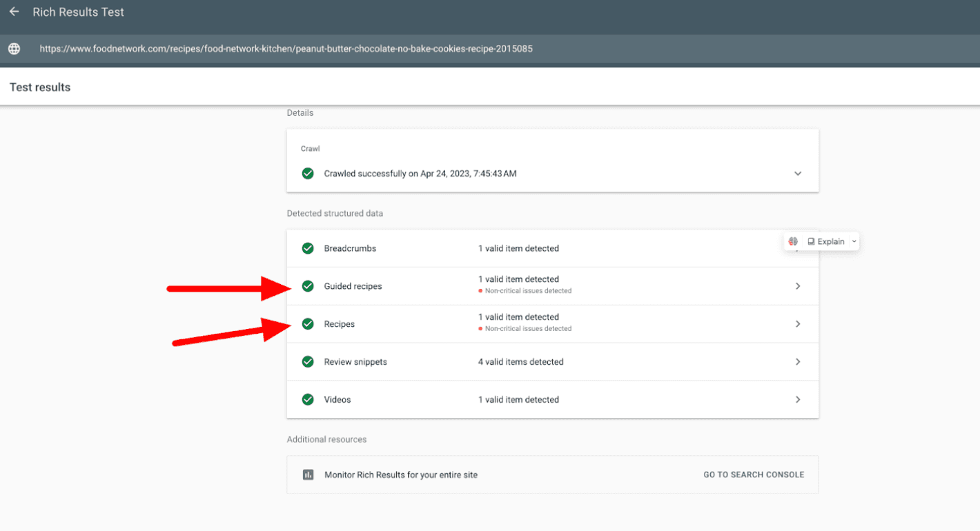Screen dimensions: 980x531
Task: Click the globe icon next to the URL
Action: pos(14,49)
